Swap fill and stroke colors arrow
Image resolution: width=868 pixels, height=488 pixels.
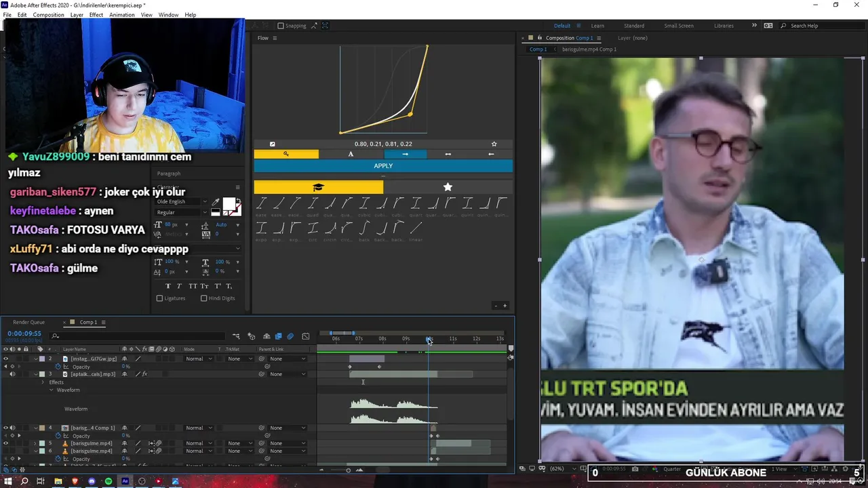(238, 201)
